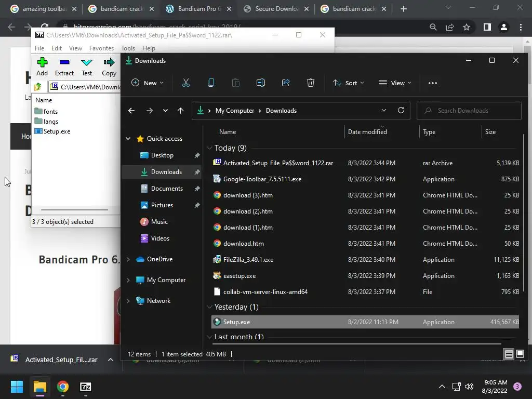
Task: Click the Copy button in 7-Zip
Action: coord(109,66)
